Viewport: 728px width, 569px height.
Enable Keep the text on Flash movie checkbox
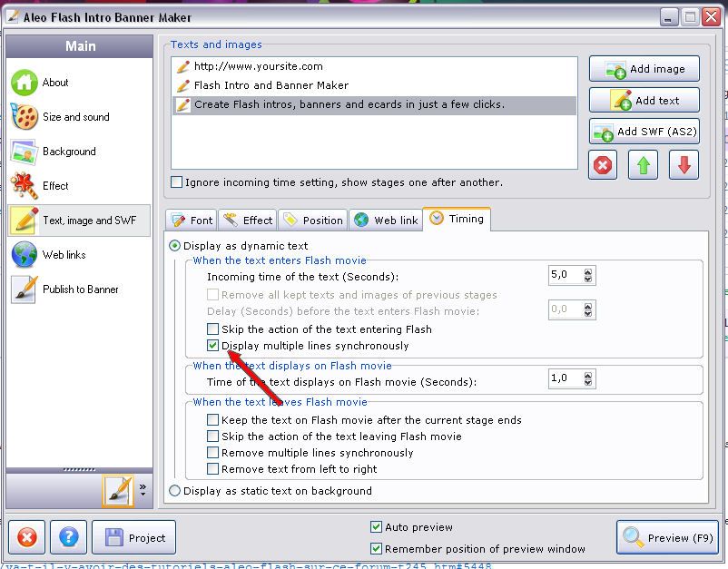tap(212, 420)
